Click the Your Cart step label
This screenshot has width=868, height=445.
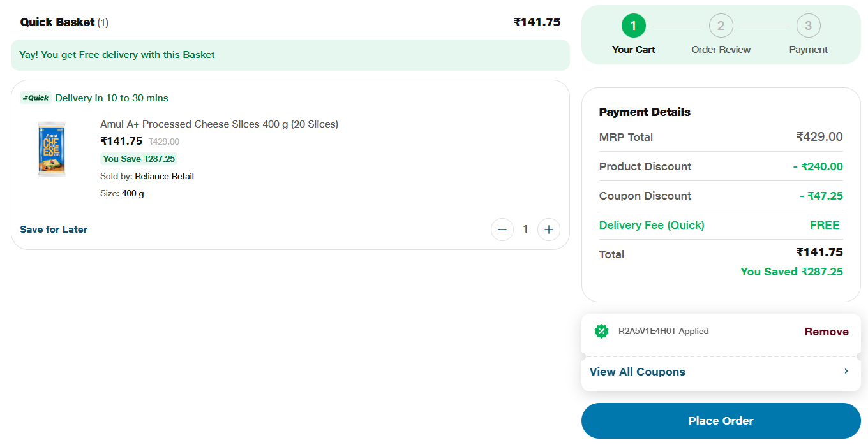coord(634,50)
